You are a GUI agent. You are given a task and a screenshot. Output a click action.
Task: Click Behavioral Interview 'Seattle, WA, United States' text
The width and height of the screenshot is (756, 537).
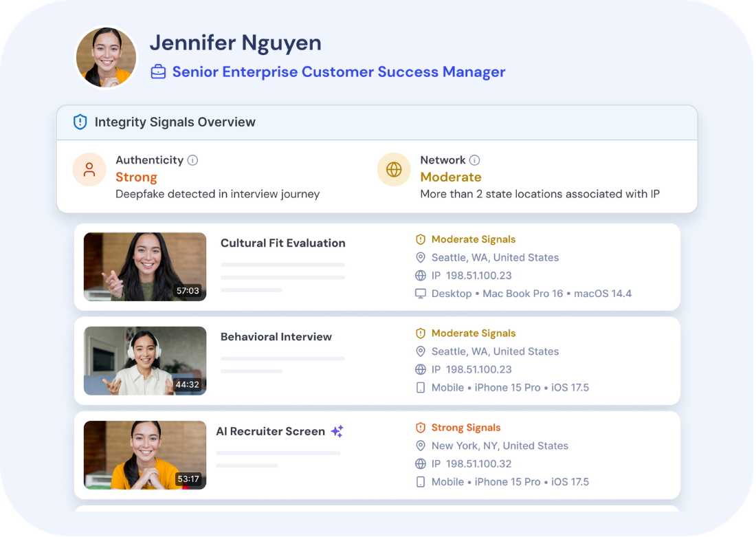tap(495, 352)
